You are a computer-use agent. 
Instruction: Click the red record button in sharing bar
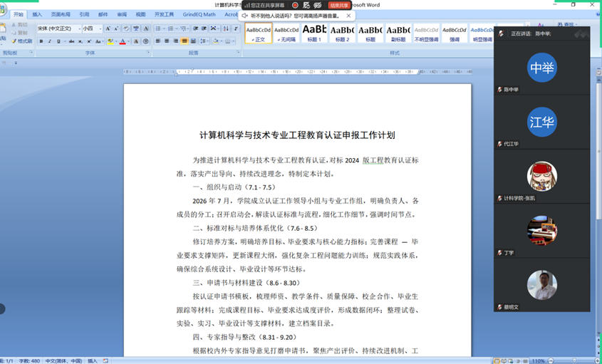coord(295,5)
